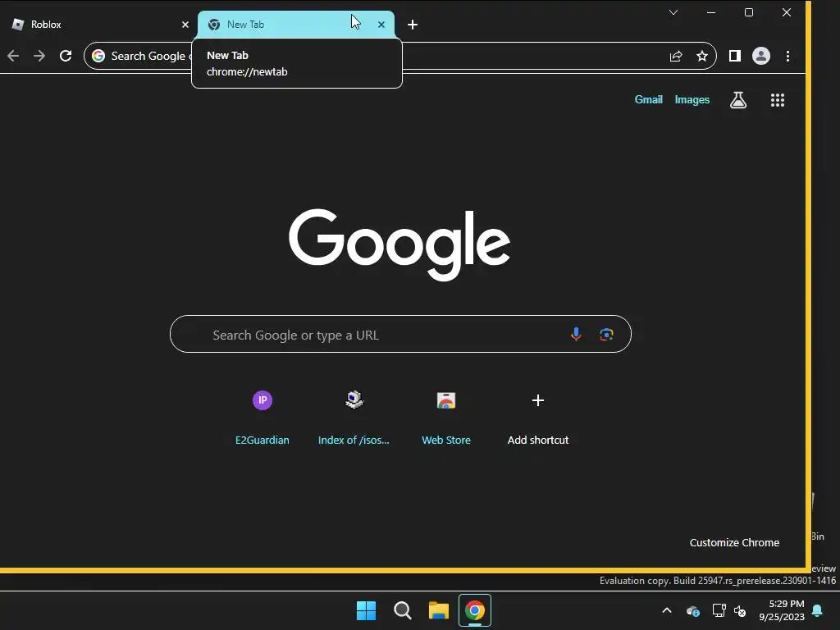Image resolution: width=840 pixels, height=630 pixels.
Task: Open the Gmail link
Action: 648,99
